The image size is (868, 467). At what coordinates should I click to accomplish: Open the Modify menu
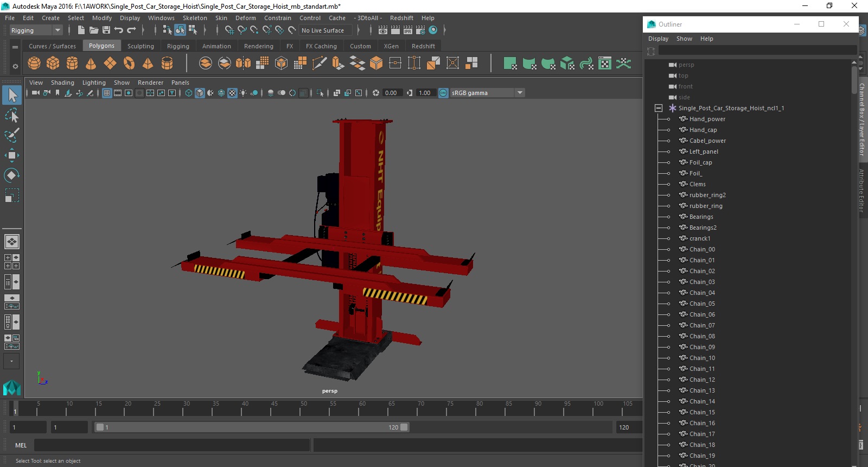pos(102,18)
